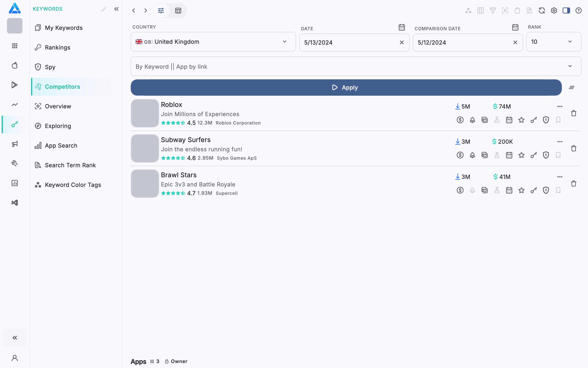Clear the Date field value 5/13/2024
Screen dimensions: 588x368
tap(402, 43)
